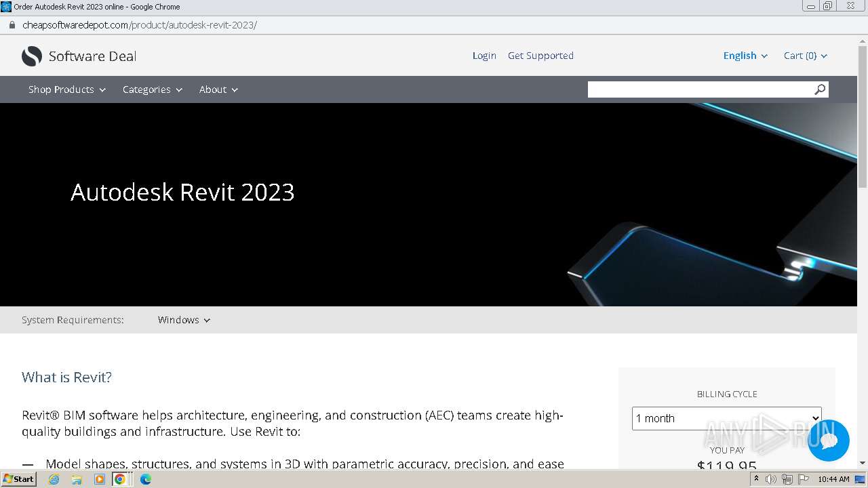The width and height of the screenshot is (868, 488).
Task: Click the Login link
Action: pos(484,56)
